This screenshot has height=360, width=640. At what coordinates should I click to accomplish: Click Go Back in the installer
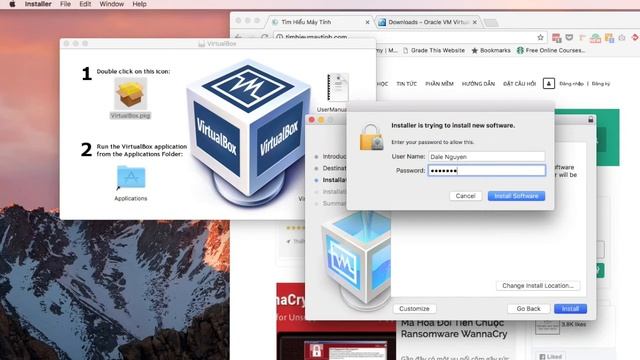(x=528, y=309)
